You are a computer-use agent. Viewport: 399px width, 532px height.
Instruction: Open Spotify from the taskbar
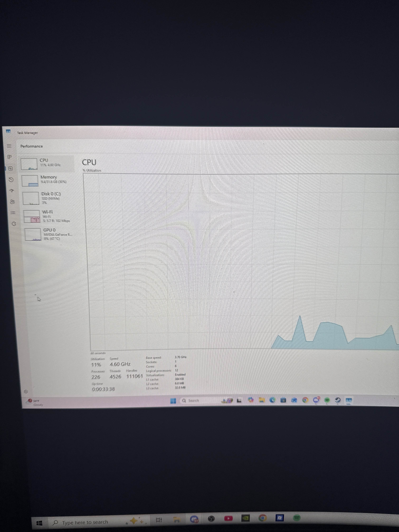[327, 400]
